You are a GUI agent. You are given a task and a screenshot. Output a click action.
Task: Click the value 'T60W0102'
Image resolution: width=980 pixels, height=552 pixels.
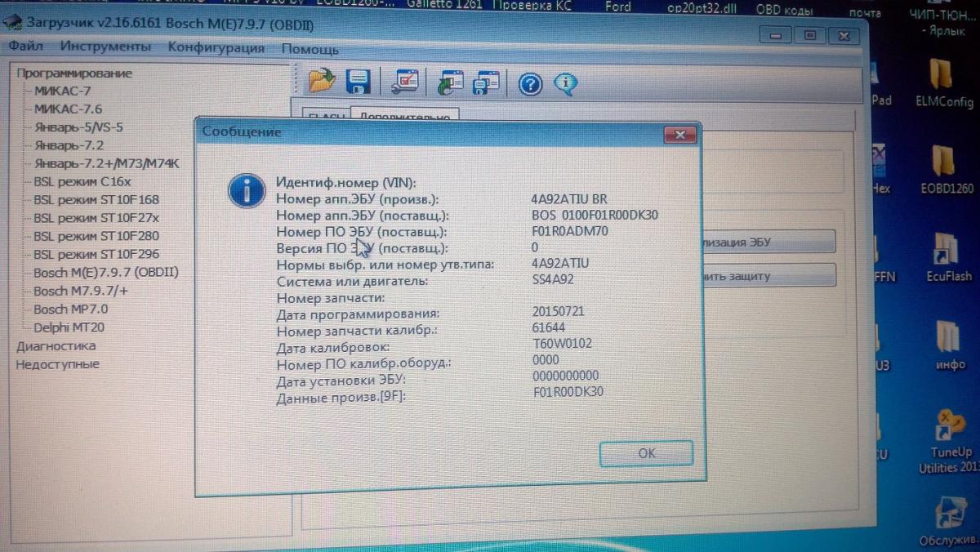(x=561, y=343)
